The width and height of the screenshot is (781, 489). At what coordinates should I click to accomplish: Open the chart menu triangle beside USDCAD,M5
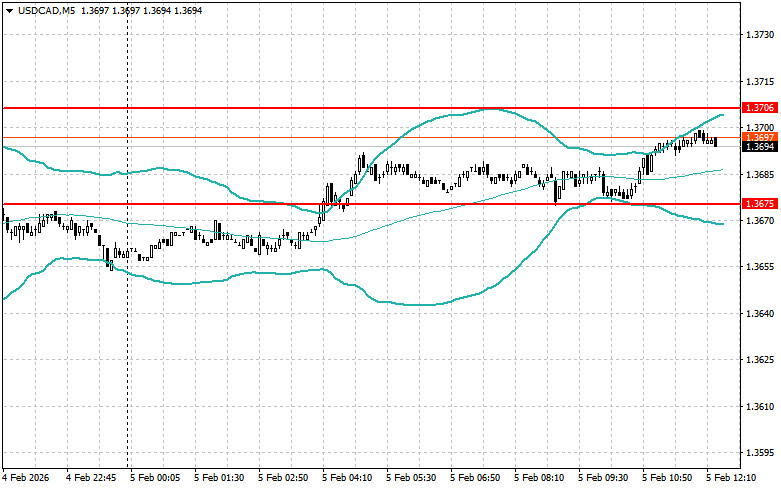(9, 10)
